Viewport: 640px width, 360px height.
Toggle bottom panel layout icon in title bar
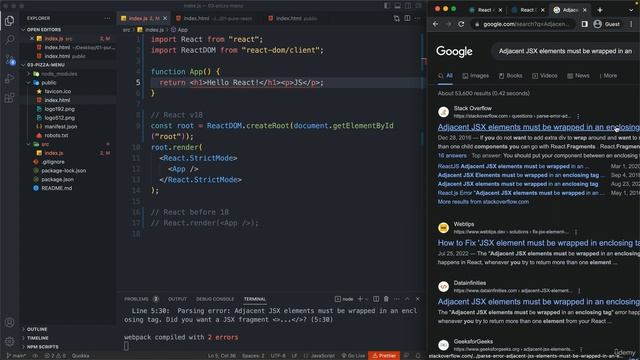[398, 6]
